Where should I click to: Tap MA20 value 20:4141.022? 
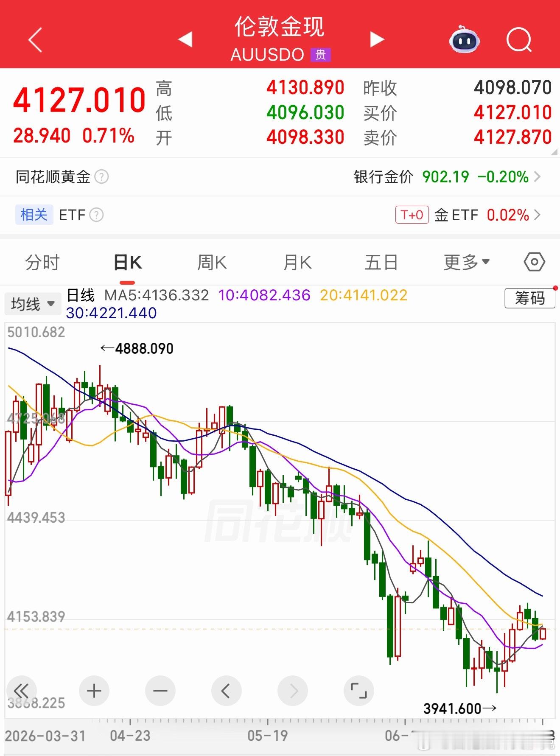pyautogui.click(x=364, y=295)
